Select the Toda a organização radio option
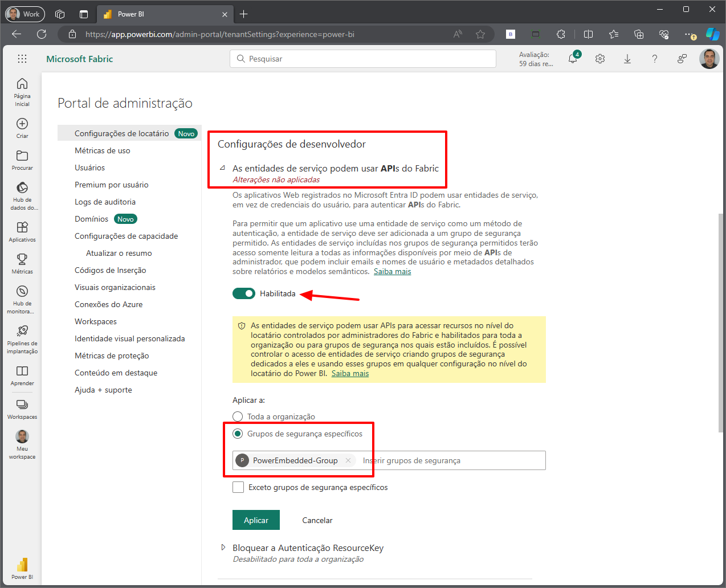 pos(238,416)
